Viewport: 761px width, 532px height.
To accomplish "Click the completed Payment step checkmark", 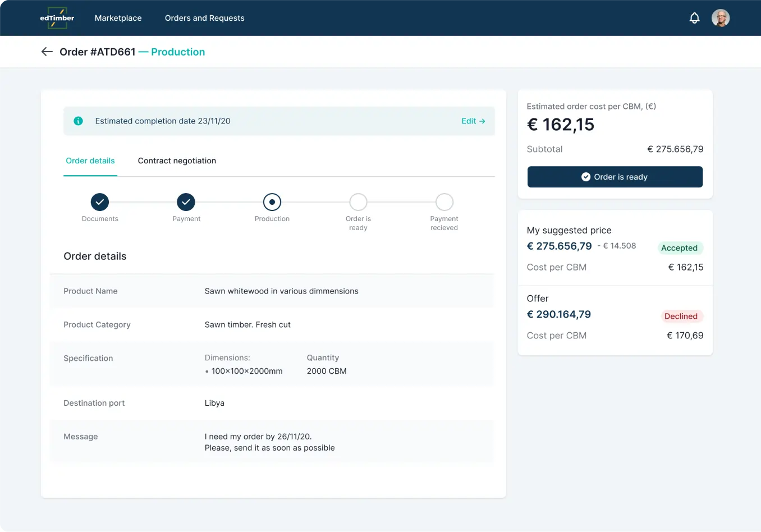I will 186,202.
